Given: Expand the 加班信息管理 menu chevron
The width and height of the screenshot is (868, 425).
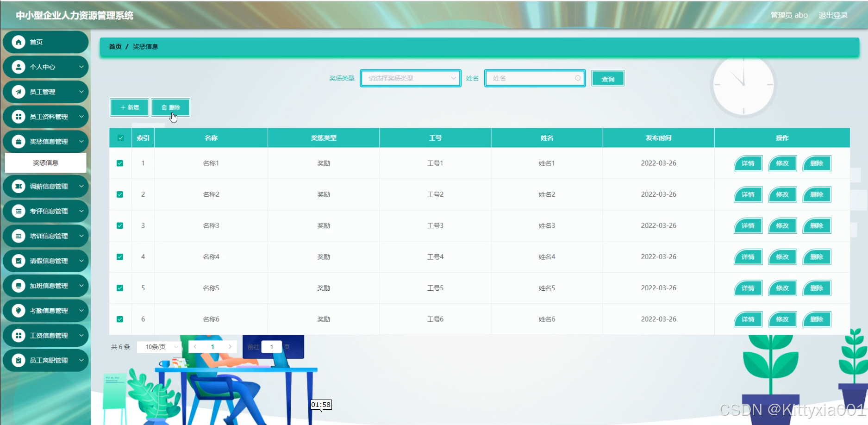Looking at the screenshot, I should click(x=81, y=286).
